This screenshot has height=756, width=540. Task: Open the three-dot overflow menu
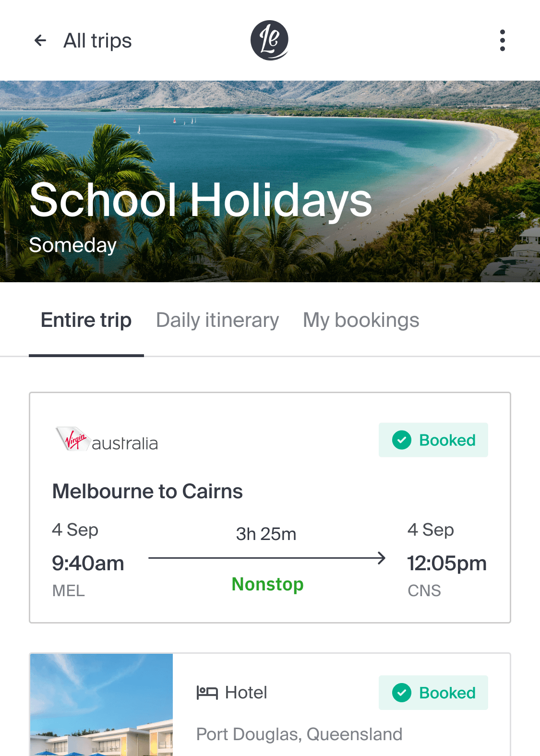(502, 40)
